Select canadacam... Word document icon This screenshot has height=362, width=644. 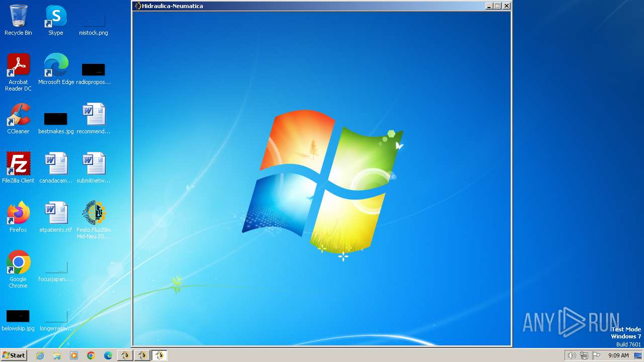coord(56,168)
